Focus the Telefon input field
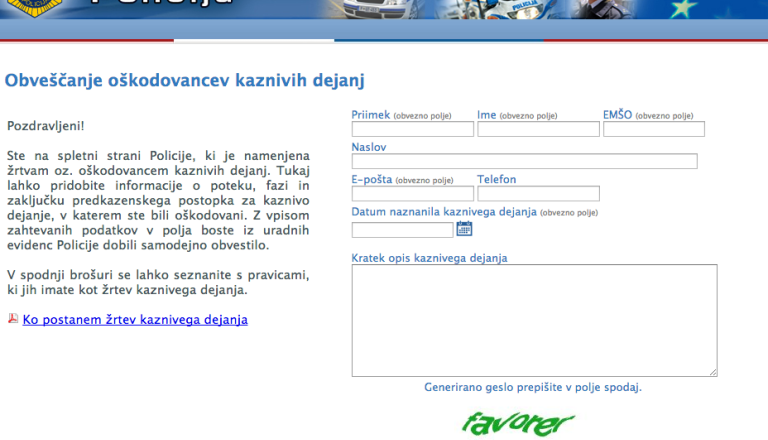 (538, 194)
